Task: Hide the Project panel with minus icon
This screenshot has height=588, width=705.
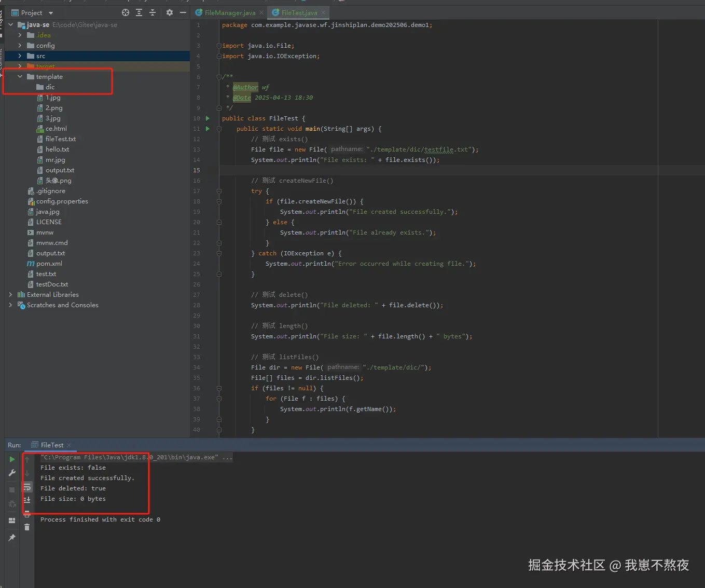Action: click(183, 12)
